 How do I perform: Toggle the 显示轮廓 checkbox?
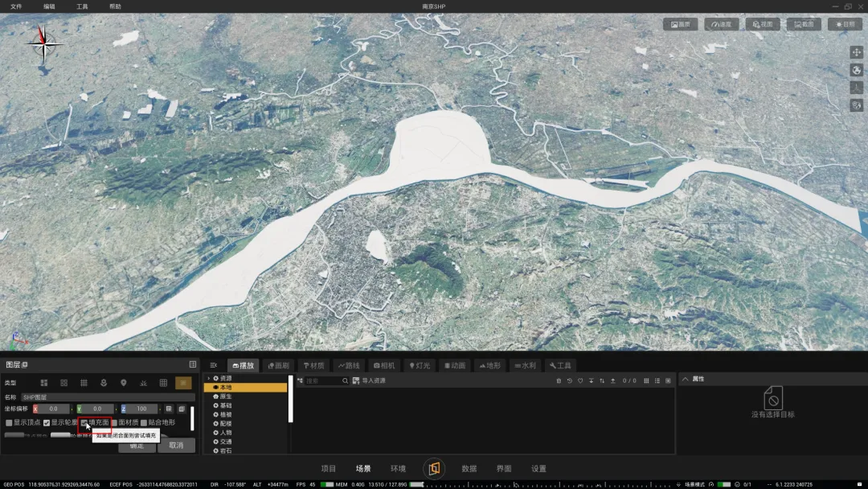click(47, 422)
